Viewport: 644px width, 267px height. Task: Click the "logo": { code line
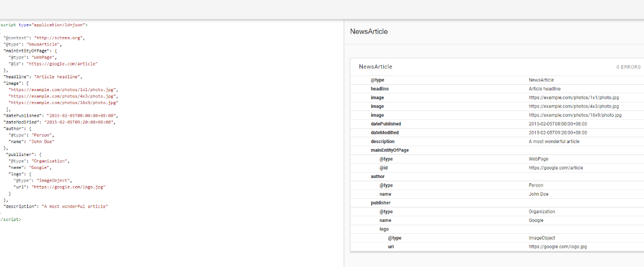[20, 174]
